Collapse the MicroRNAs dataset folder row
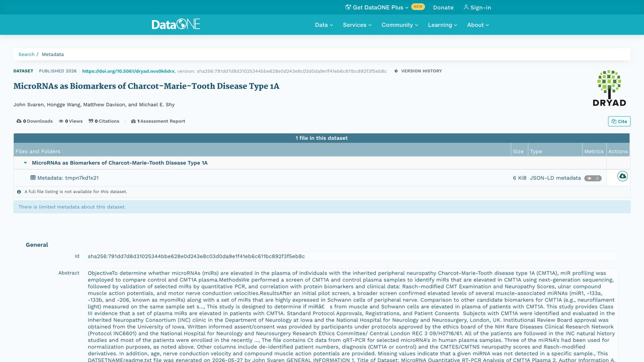The height and width of the screenshot is (362, 644). 25,163
